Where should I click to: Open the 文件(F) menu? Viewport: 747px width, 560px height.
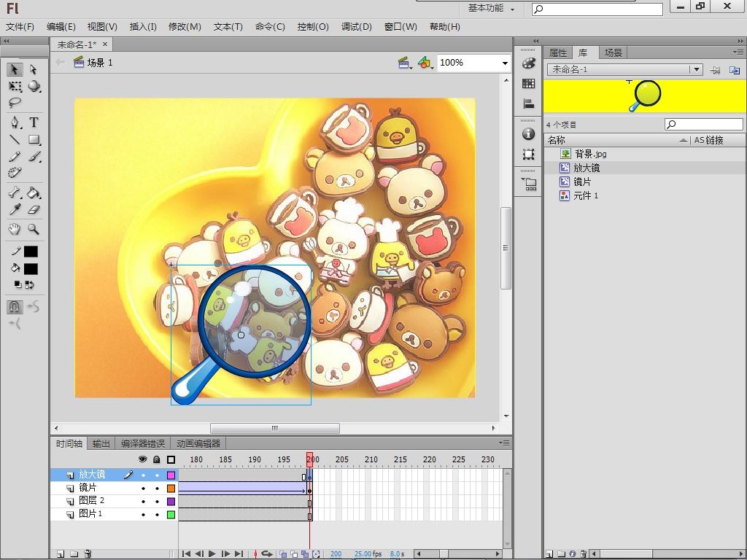coord(20,27)
